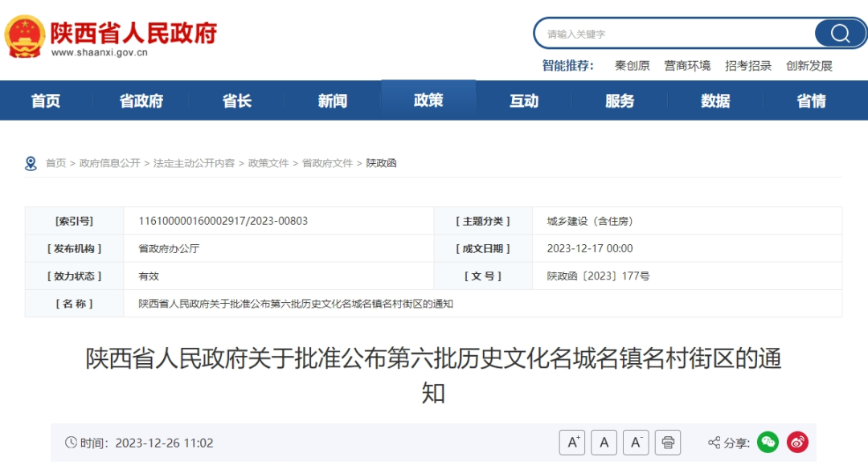
Task: Click the publish time 2023-12-26 11:02
Action: 164,443
